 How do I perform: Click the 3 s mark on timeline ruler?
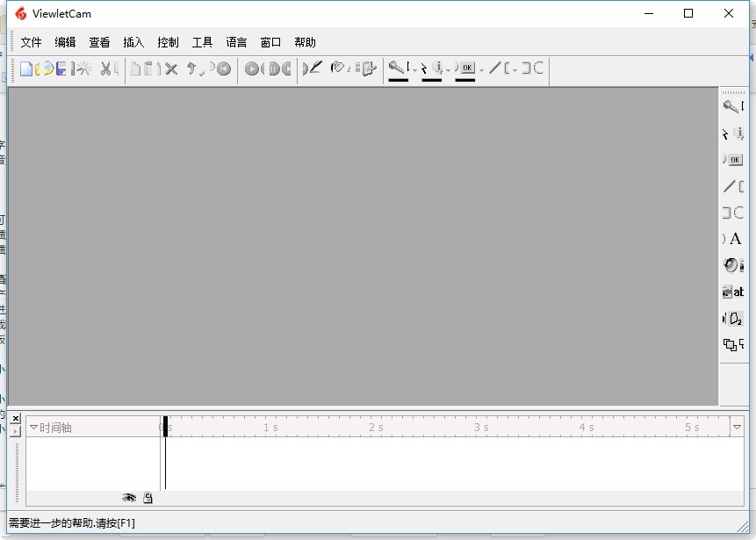(x=480, y=428)
